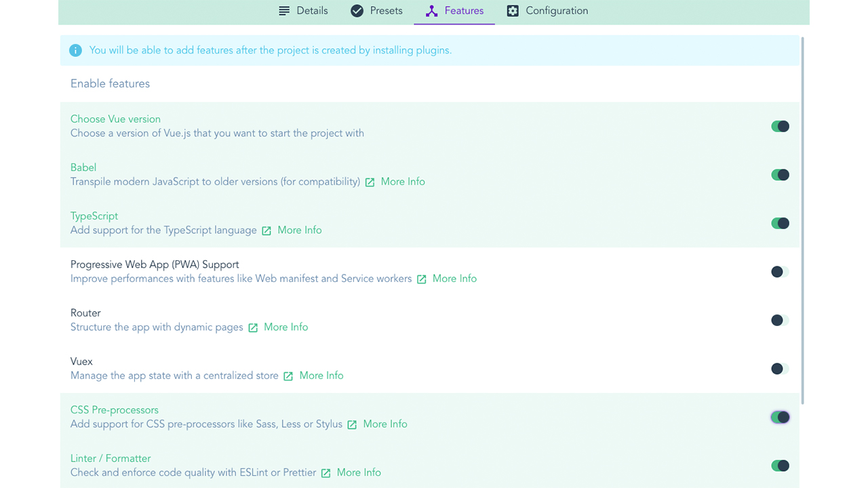
Task: Click external link icon for TypeScript info
Action: point(267,230)
